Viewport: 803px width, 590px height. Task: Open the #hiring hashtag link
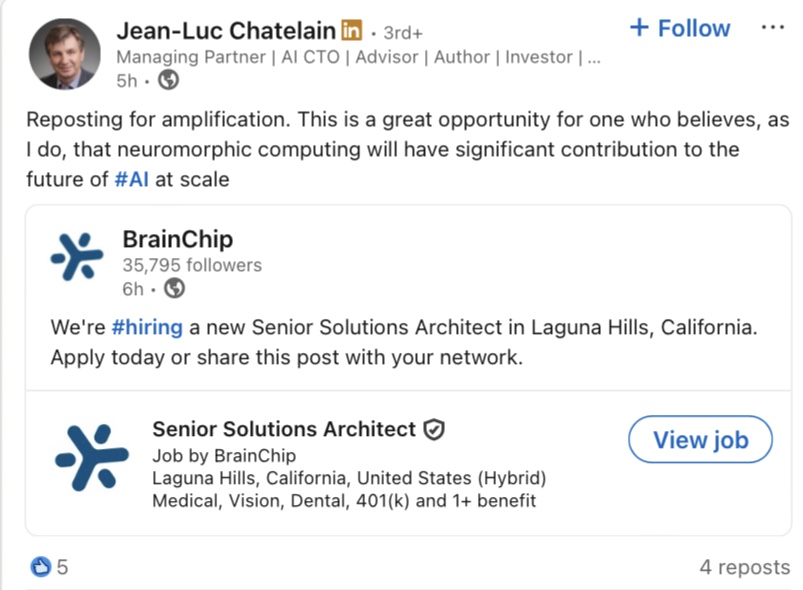coord(147,327)
